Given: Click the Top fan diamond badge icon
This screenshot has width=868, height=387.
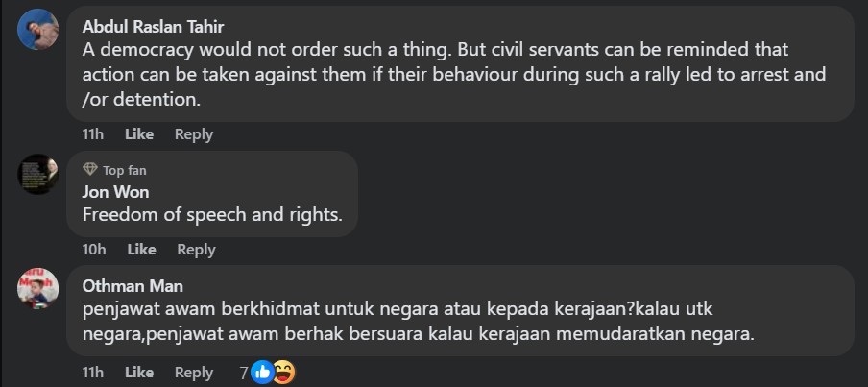Looking at the screenshot, I should tap(89, 169).
